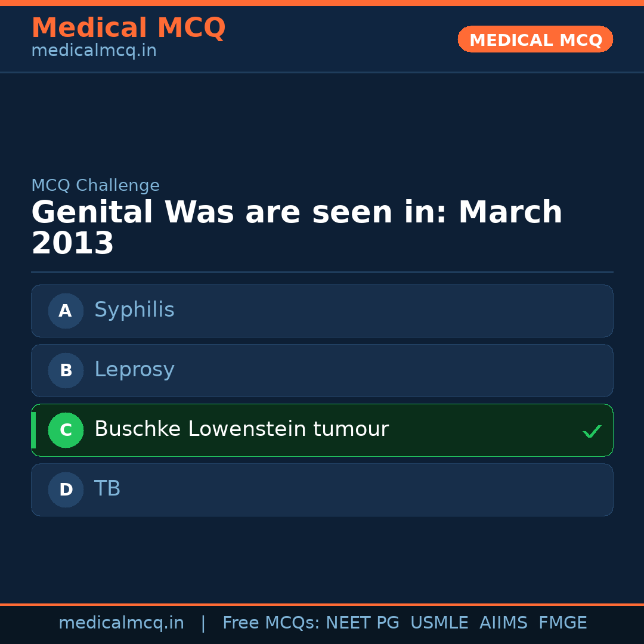Click the green checkmark on option C
This screenshot has width=644, height=644.
(x=592, y=431)
